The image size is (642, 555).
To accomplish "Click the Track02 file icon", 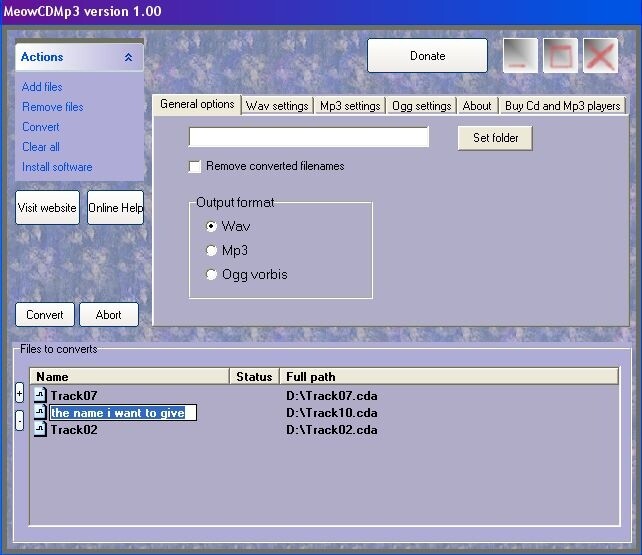I will pos(40,429).
